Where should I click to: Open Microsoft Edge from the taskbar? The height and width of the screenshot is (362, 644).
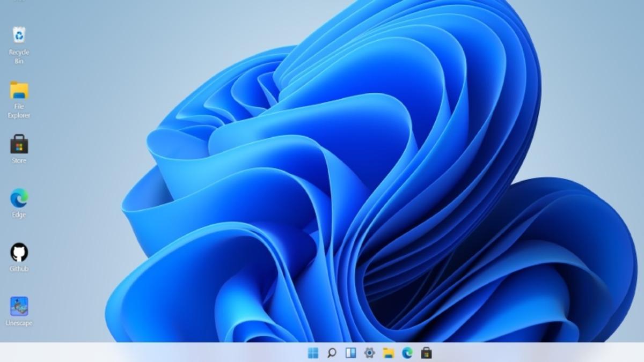click(x=408, y=353)
